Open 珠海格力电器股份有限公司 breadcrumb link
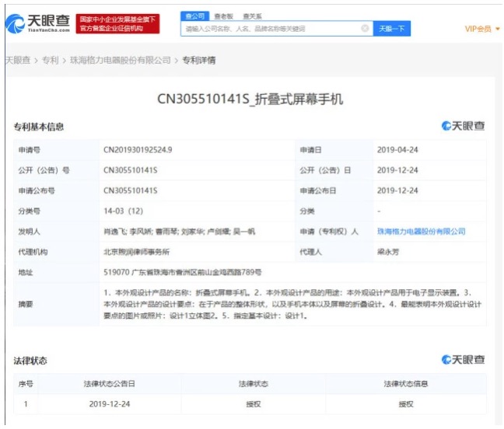Viewport: 504px width, 429px height. (x=121, y=60)
